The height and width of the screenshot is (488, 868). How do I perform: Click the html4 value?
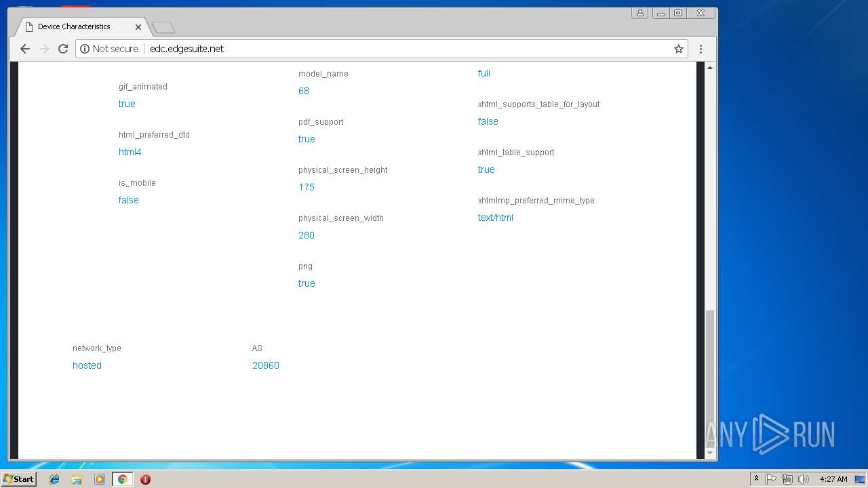130,152
